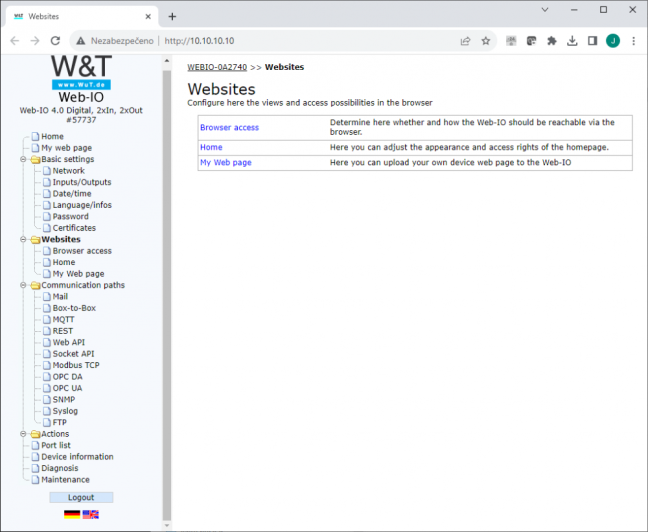Collapse the Websites tree node
This screenshot has height=532, width=648.
coord(23,239)
